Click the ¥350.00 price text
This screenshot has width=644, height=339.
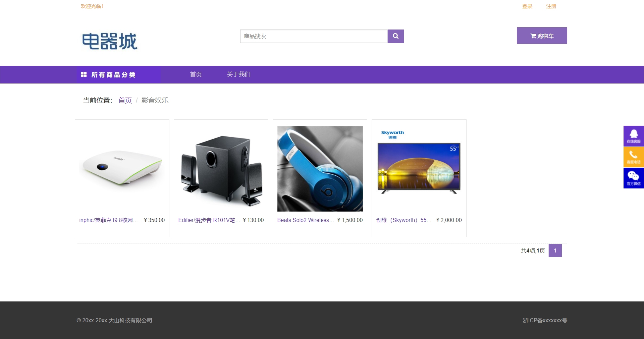click(154, 220)
